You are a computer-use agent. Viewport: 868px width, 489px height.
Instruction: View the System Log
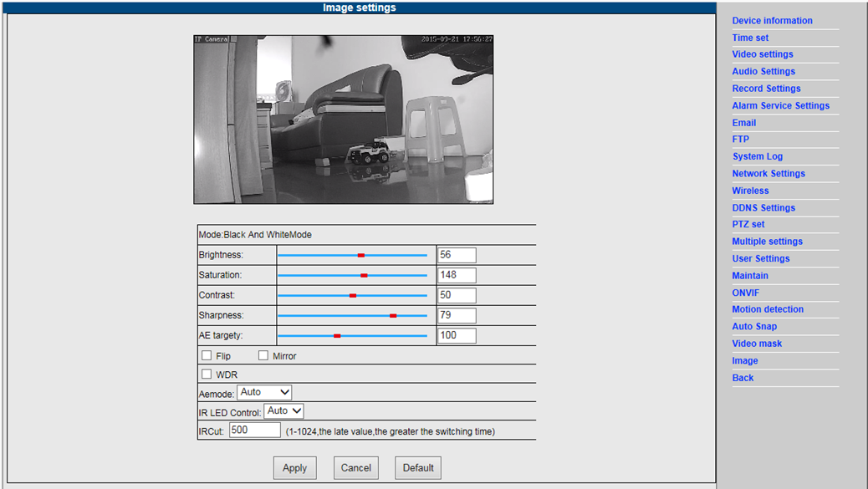point(758,156)
